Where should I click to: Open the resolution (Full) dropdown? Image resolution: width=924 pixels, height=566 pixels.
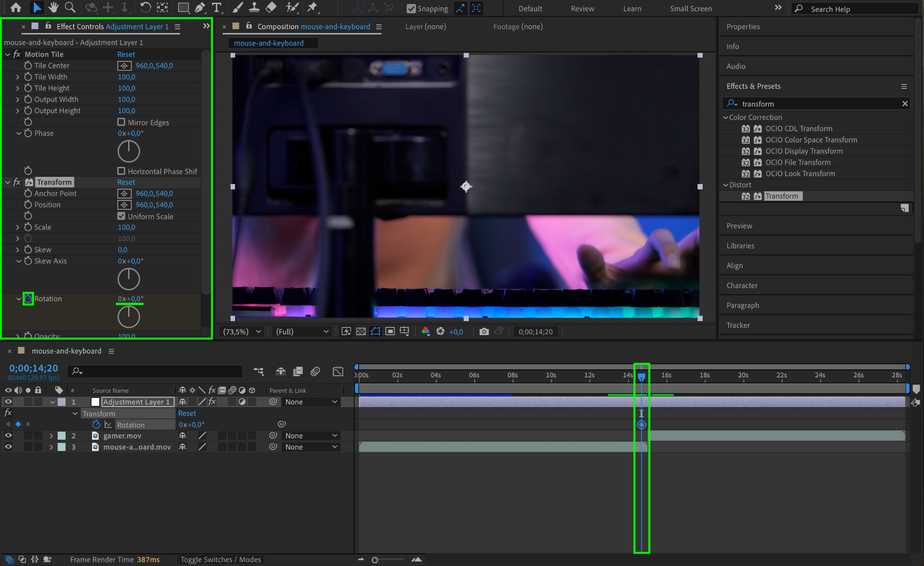point(301,331)
